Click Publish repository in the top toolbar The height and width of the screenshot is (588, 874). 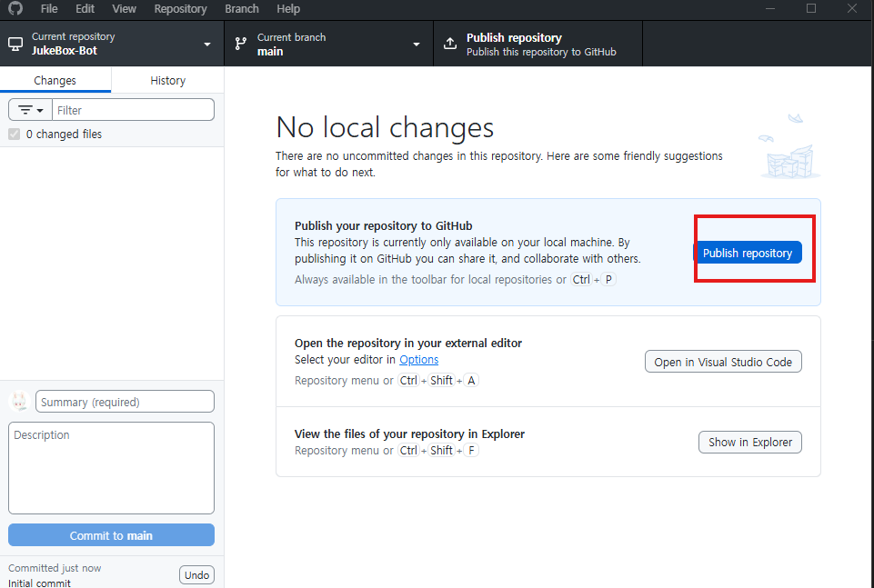(537, 44)
